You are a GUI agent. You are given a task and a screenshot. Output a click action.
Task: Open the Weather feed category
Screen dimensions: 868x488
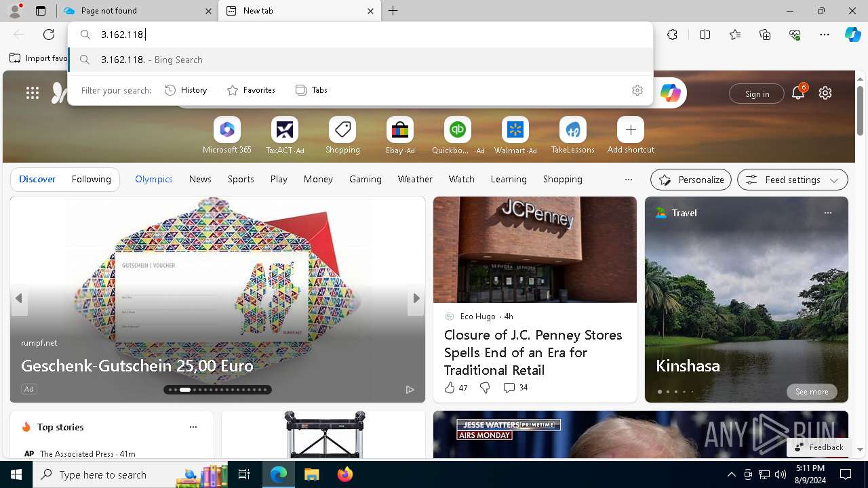pyautogui.click(x=415, y=179)
